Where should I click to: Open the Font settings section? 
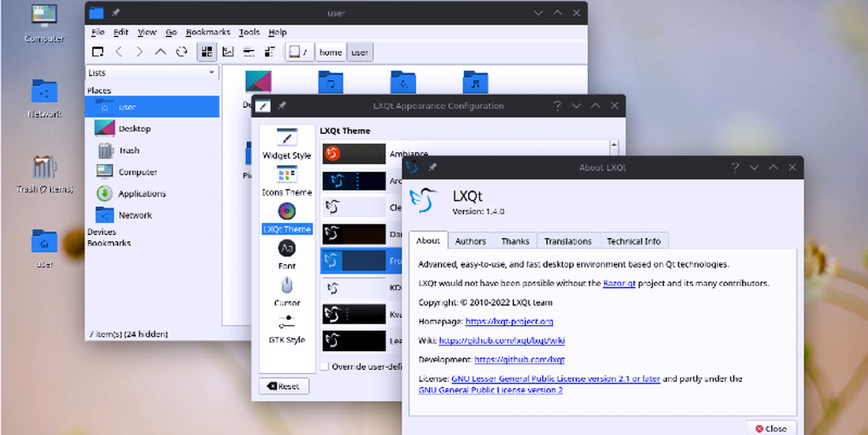click(286, 254)
